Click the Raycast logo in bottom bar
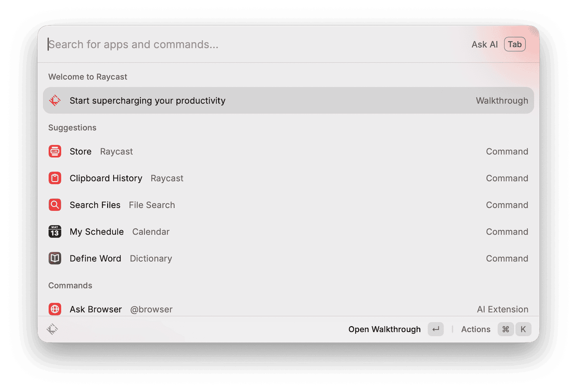577x392 pixels. [x=53, y=329]
